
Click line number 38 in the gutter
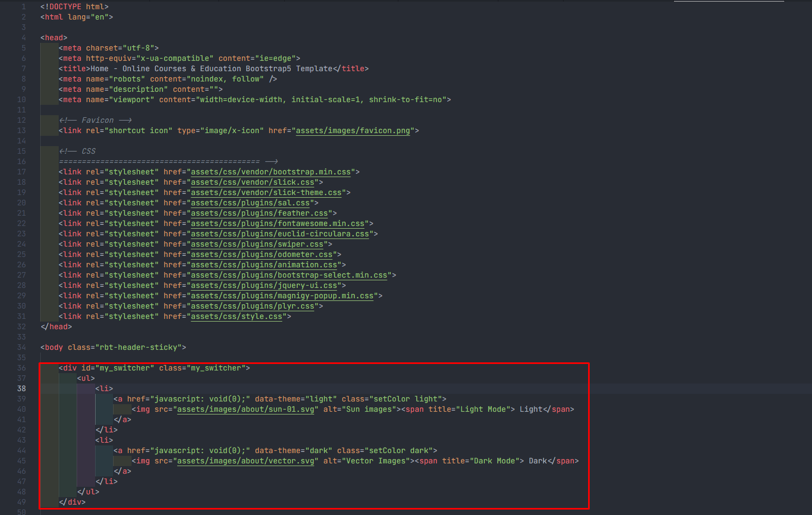click(x=21, y=389)
